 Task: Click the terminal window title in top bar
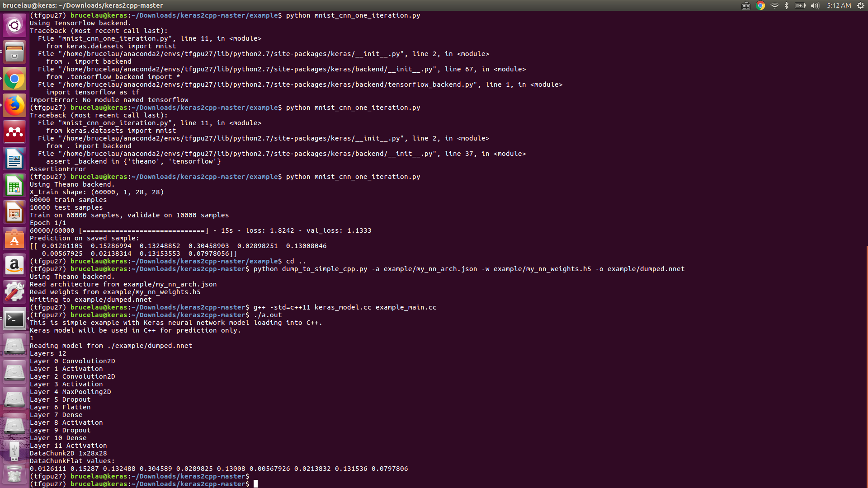83,5
